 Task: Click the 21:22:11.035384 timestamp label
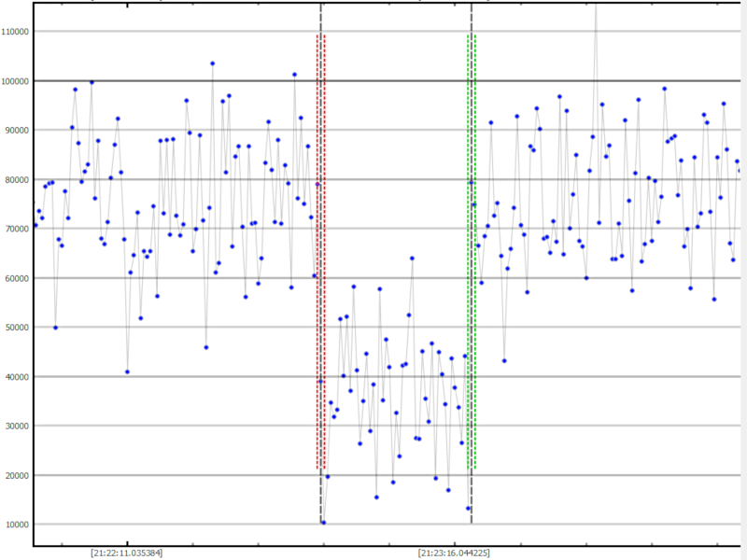(x=126, y=553)
